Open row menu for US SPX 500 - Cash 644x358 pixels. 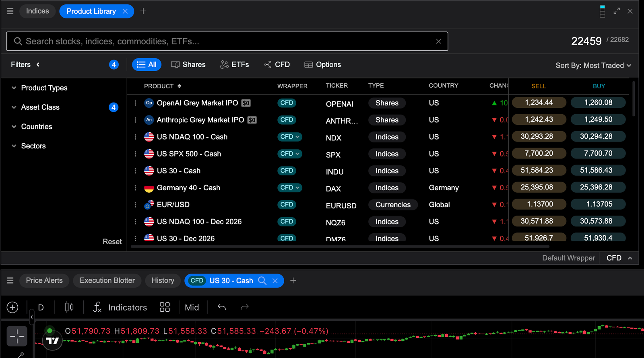click(x=135, y=154)
